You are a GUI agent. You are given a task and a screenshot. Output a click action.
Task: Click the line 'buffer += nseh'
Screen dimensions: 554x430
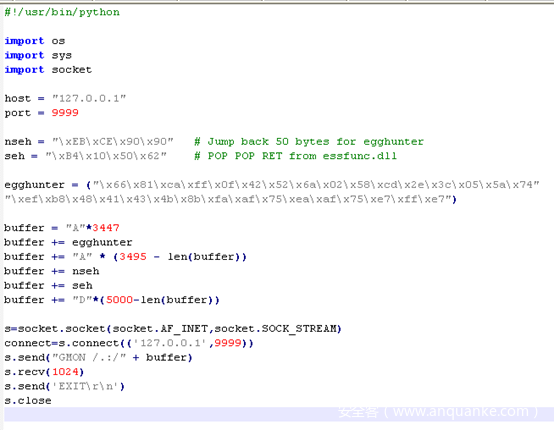tap(52, 271)
